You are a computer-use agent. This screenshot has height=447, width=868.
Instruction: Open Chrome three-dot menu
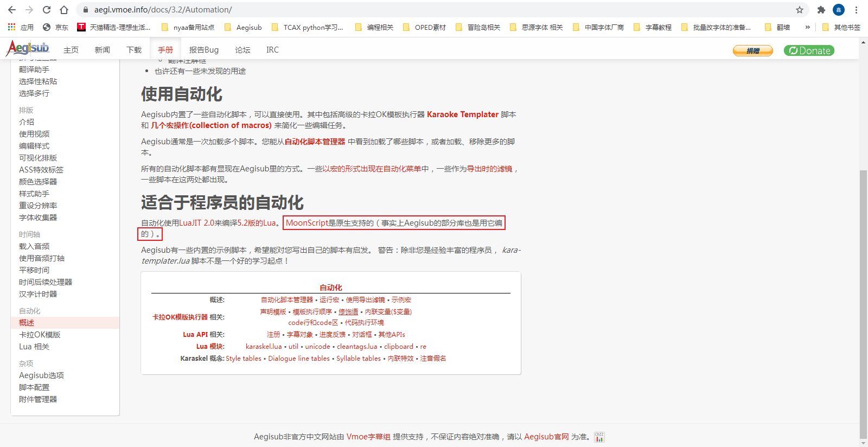click(x=856, y=10)
